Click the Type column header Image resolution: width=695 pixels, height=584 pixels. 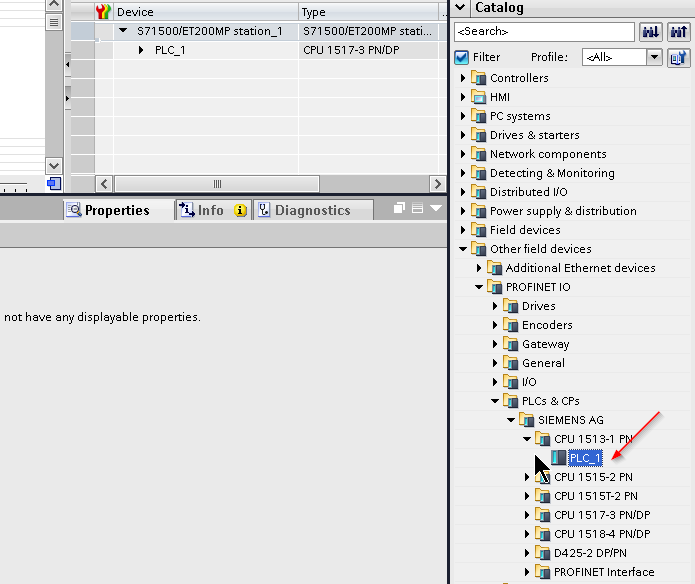(x=369, y=12)
